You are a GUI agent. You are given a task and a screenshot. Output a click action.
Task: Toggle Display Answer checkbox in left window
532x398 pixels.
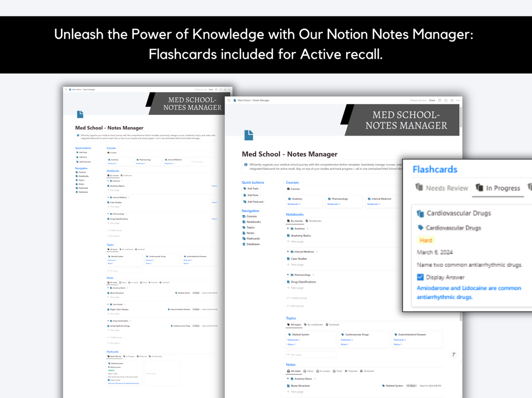click(x=109, y=380)
